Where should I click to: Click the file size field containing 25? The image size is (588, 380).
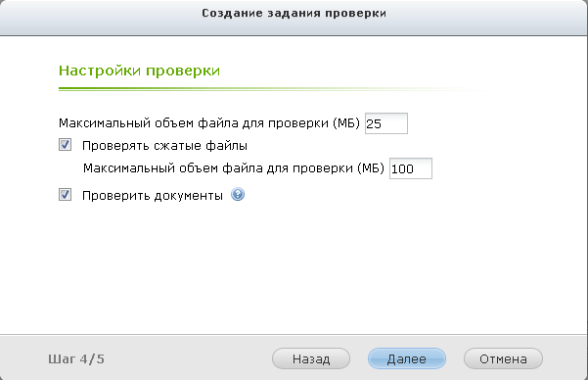click(x=386, y=123)
